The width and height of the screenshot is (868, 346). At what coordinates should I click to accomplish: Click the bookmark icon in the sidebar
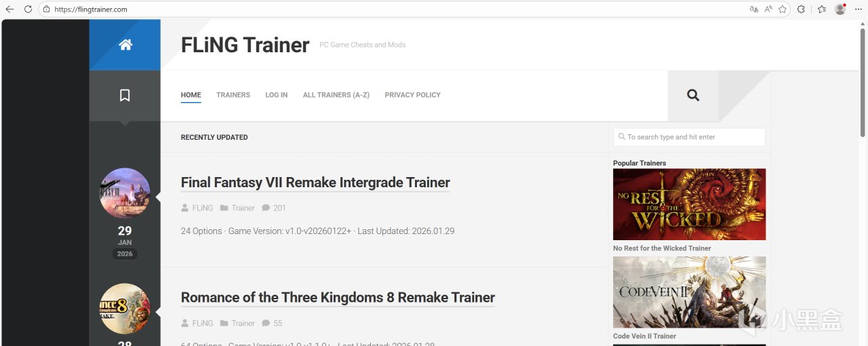click(125, 95)
